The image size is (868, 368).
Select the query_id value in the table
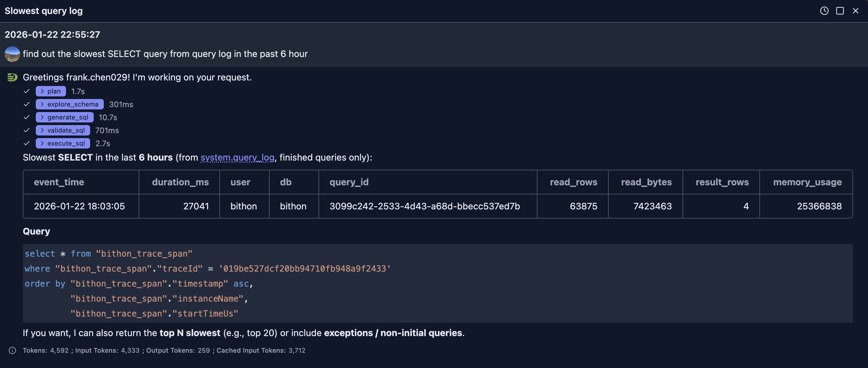(x=425, y=206)
